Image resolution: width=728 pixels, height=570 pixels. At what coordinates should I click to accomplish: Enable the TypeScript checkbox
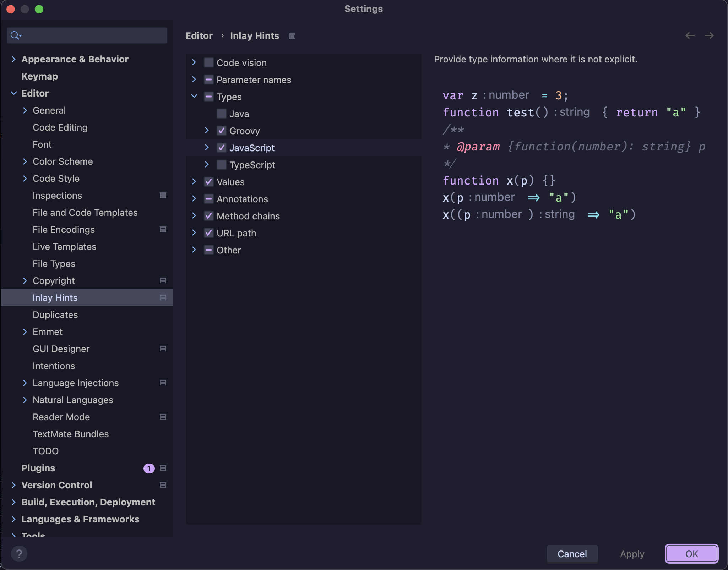(x=222, y=165)
